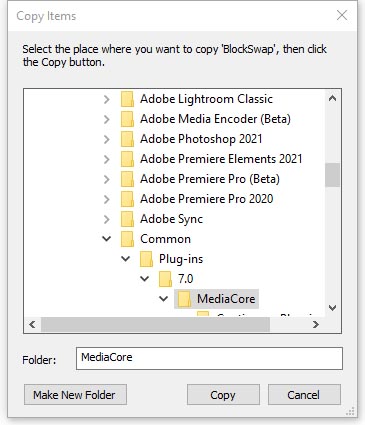Select the Plug-ins folder icon

(x=146, y=259)
